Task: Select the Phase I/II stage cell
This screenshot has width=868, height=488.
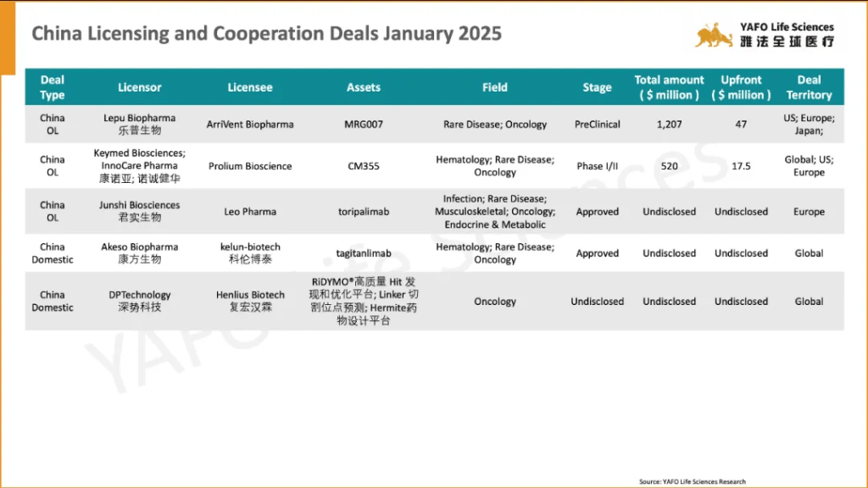Action: click(x=597, y=166)
